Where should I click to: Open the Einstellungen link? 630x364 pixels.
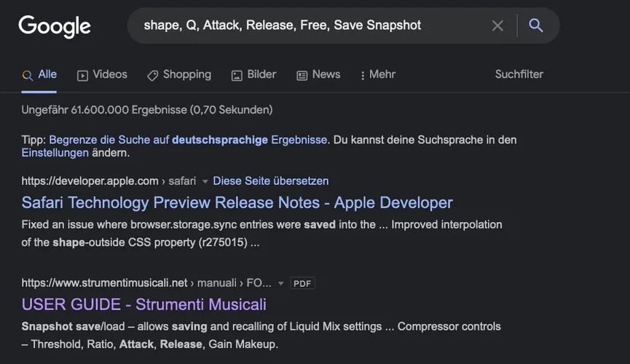55,153
